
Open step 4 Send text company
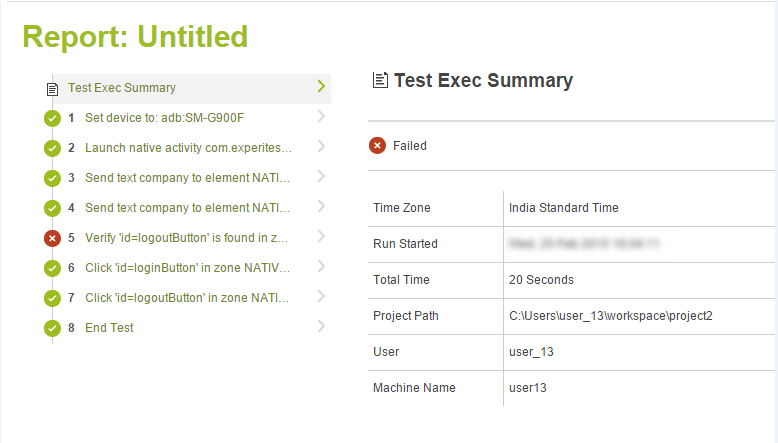(x=188, y=208)
